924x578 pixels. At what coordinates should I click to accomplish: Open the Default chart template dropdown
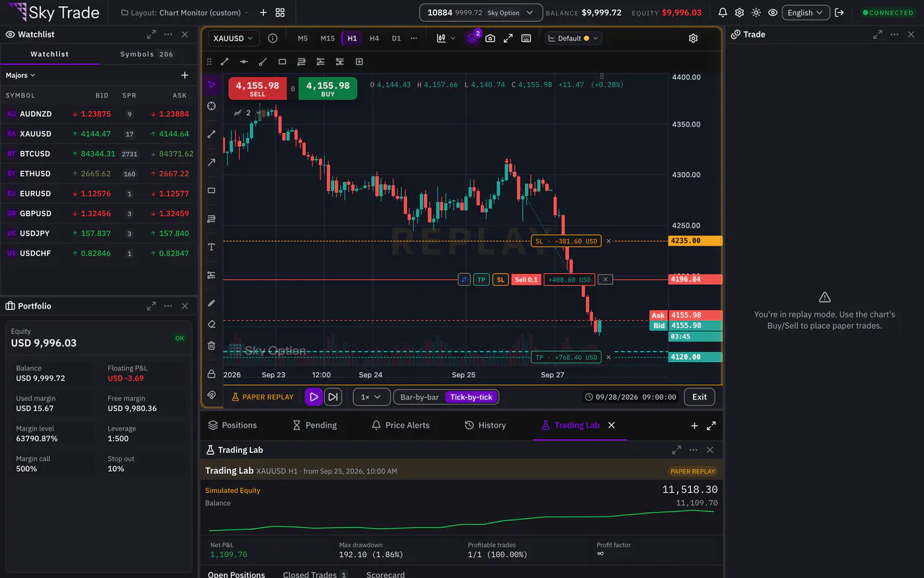coord(574,38)
